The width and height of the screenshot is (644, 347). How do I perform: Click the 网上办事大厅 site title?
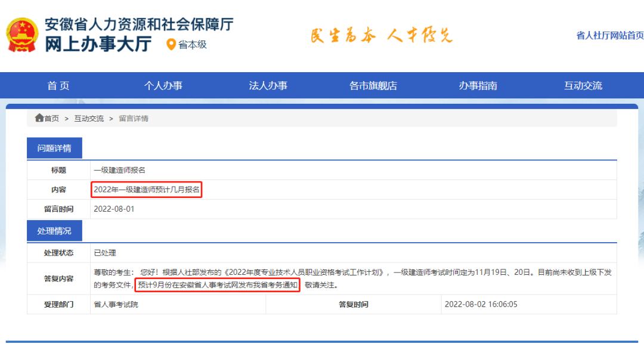click(x=98, y=44)
